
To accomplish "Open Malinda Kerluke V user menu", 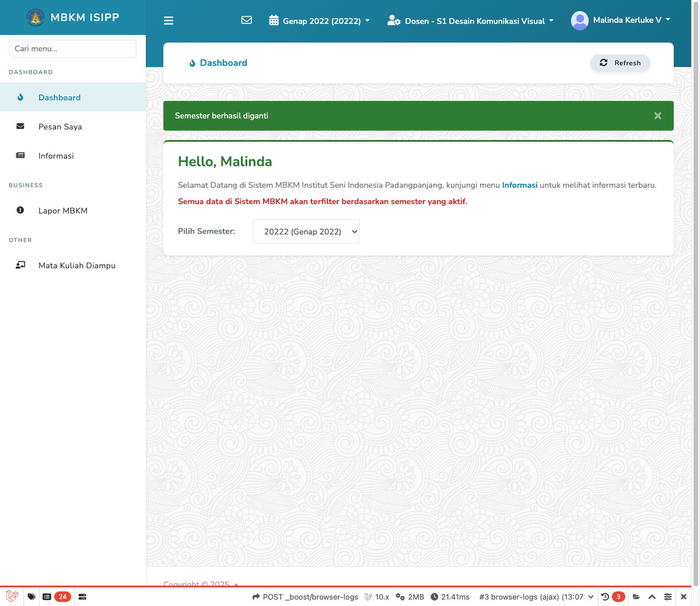I will pos(621,20).
